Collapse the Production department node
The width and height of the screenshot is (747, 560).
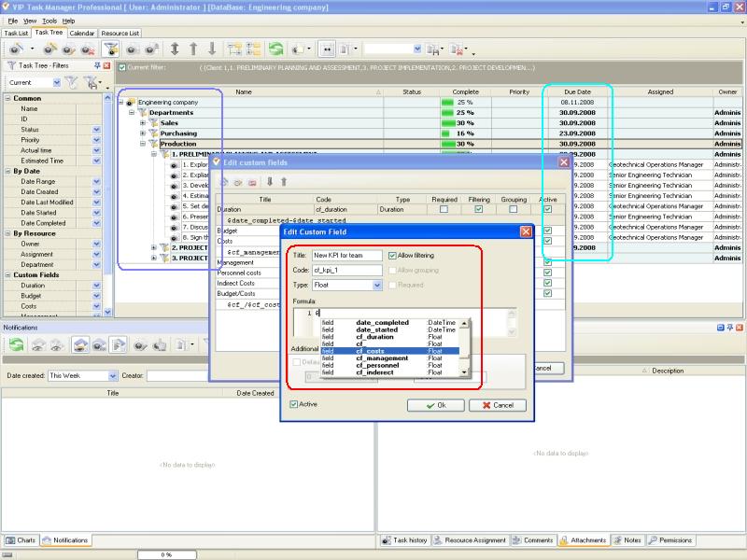pos(143,144)
